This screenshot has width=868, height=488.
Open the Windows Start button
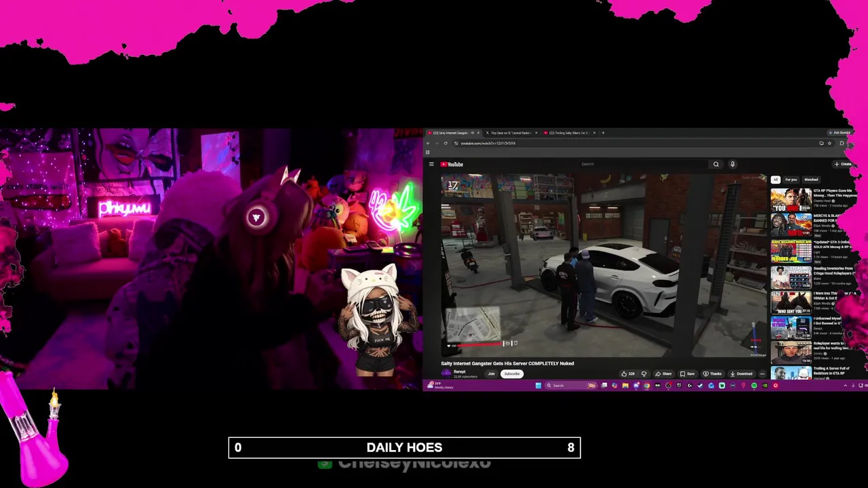pos(538,386)
